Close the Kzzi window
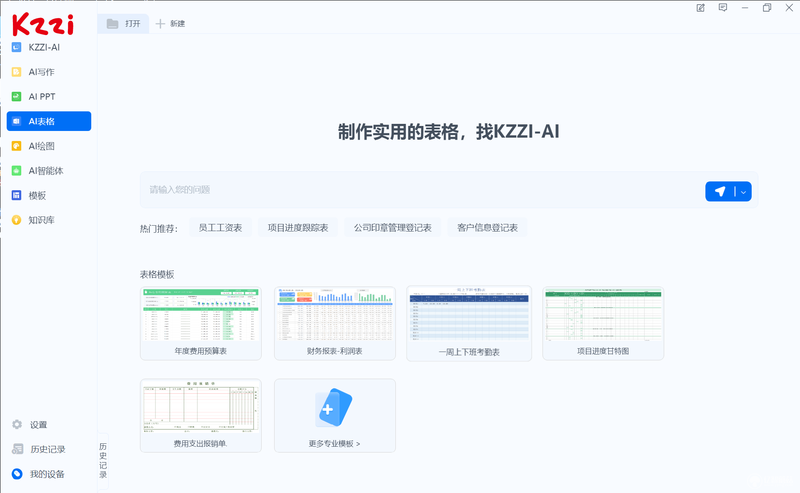The width and height of the screenshot is (800, 493). click(x=789, y=8)
